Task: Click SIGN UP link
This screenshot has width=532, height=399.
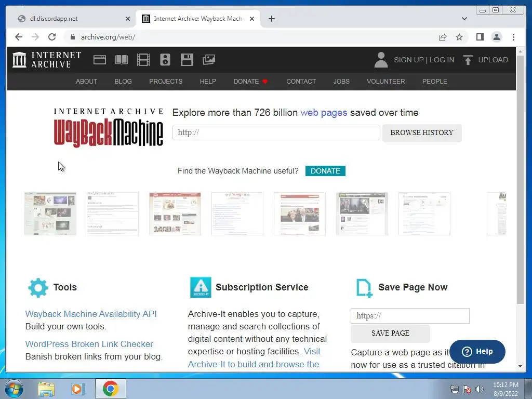Action: click(x=409, y=60)
